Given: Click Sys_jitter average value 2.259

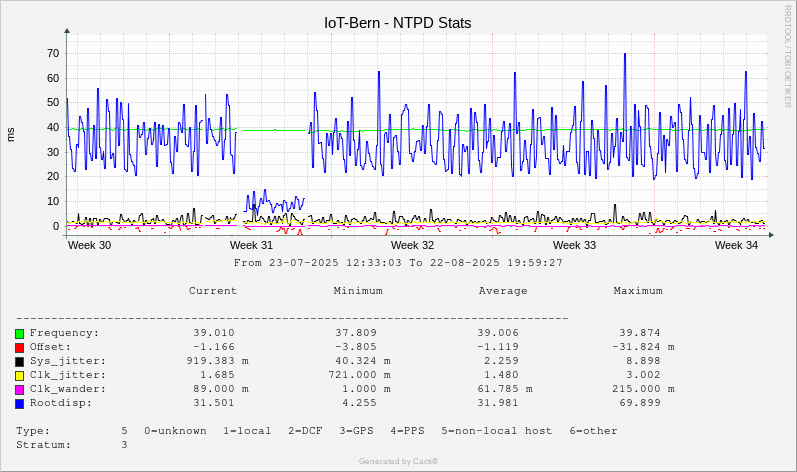Looking at the screenshot, I should (501, 361).
